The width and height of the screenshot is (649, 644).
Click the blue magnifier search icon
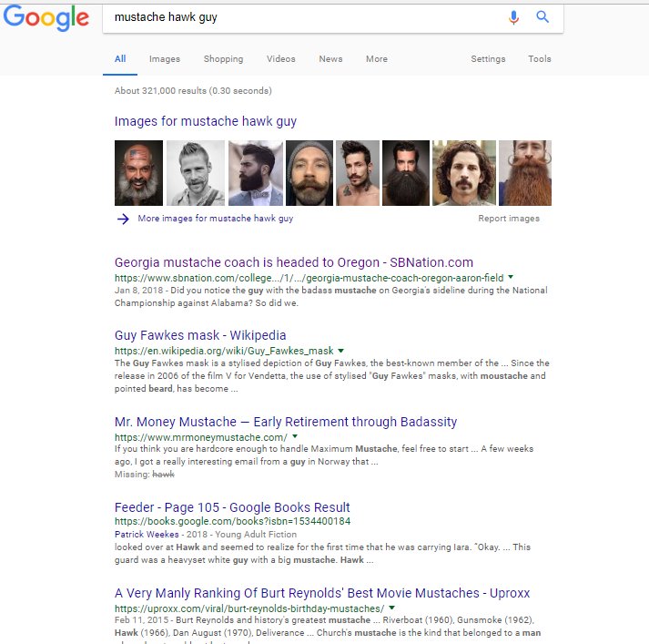[x=543, y=17]
